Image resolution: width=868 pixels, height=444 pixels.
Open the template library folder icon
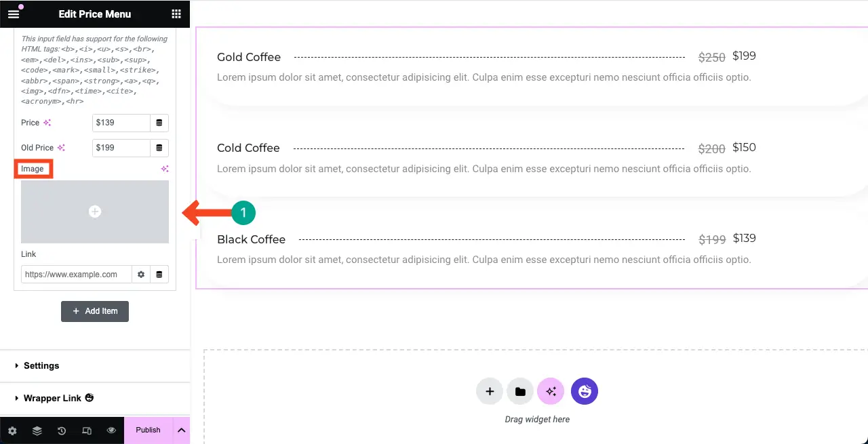click(520, 391)
